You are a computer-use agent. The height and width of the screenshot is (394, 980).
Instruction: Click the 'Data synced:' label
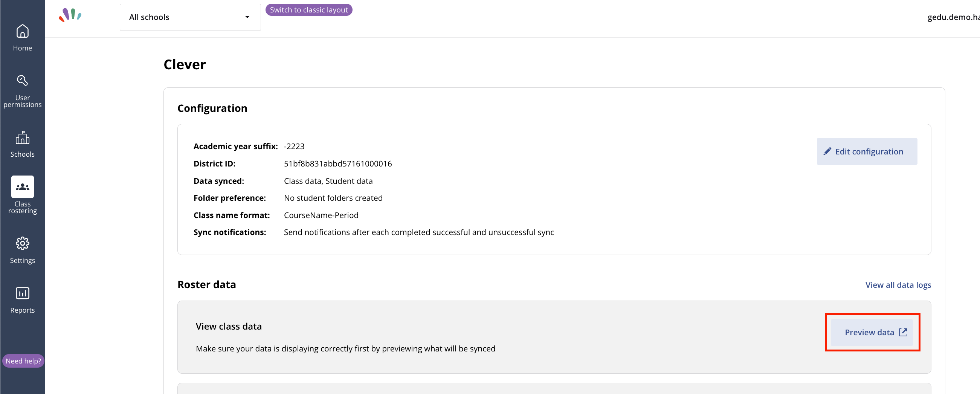click(219, 181)
